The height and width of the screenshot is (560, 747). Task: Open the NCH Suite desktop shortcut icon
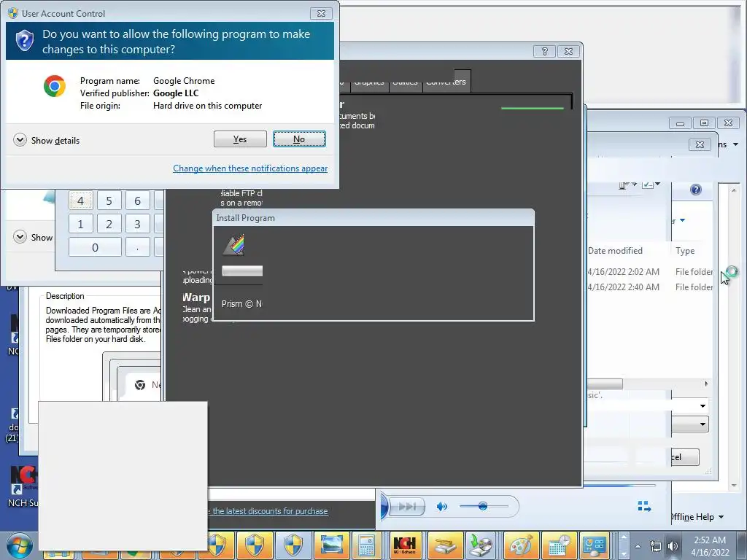coord(23,485)
